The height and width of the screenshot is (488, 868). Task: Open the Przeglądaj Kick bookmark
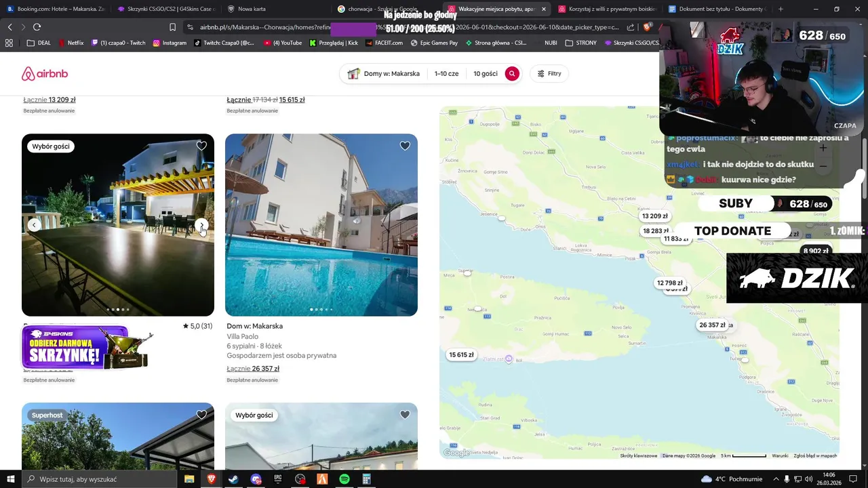click(334, 43)
